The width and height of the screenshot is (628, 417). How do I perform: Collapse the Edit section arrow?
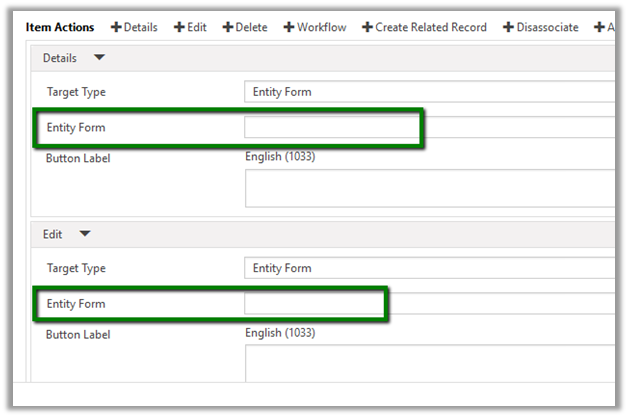pos(85,235)
